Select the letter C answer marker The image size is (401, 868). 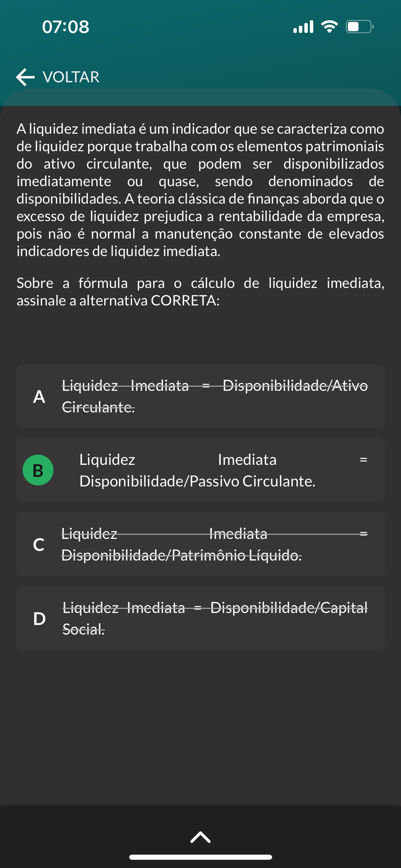(39, 544)
